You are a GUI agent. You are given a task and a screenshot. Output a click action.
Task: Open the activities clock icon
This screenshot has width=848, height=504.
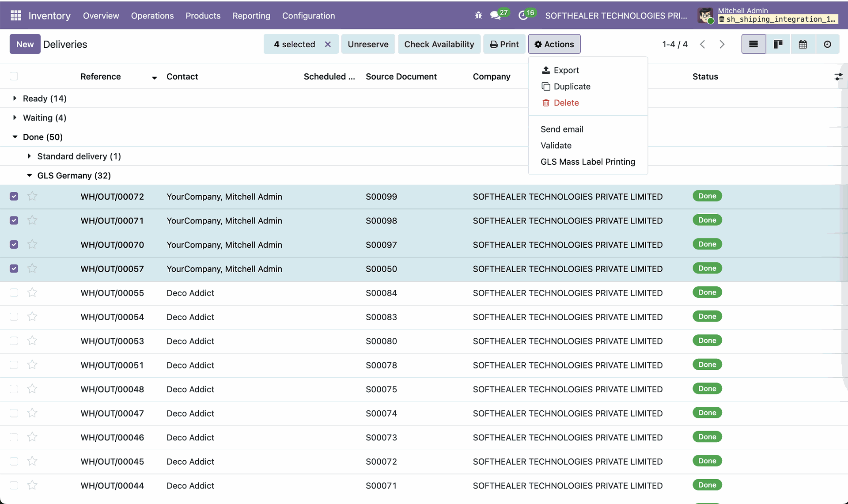523,15
